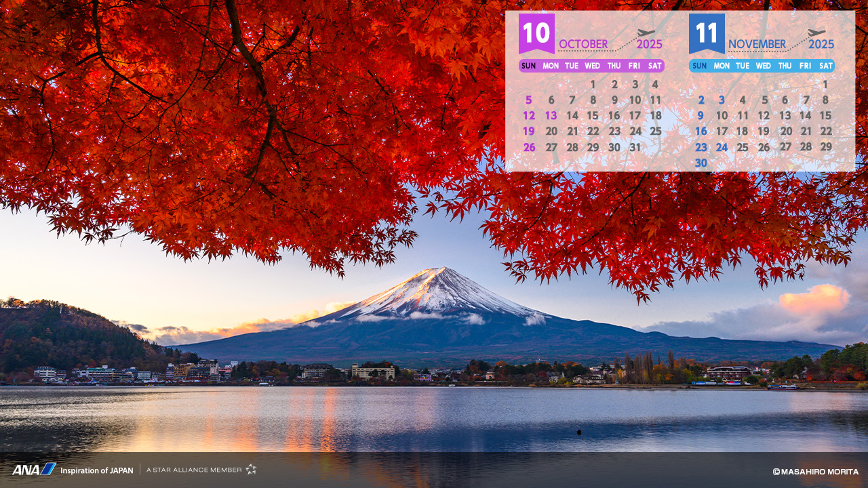Click the Star Alliance star emblem

point(251,469)
